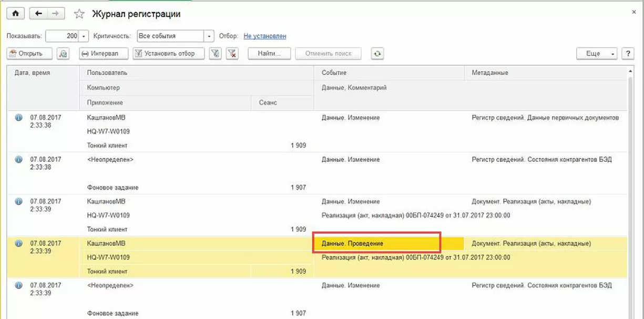This screenshot has width=644, height=319.
Task: Click the Найти... button
Action: tap(270, 53)
